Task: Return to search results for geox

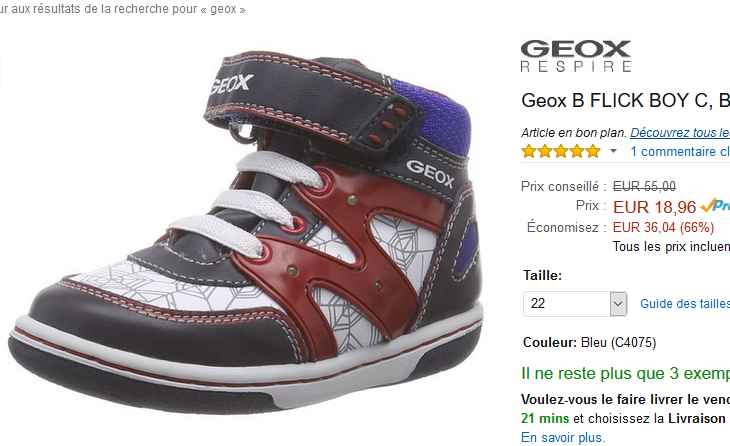Action: [123, 9]
